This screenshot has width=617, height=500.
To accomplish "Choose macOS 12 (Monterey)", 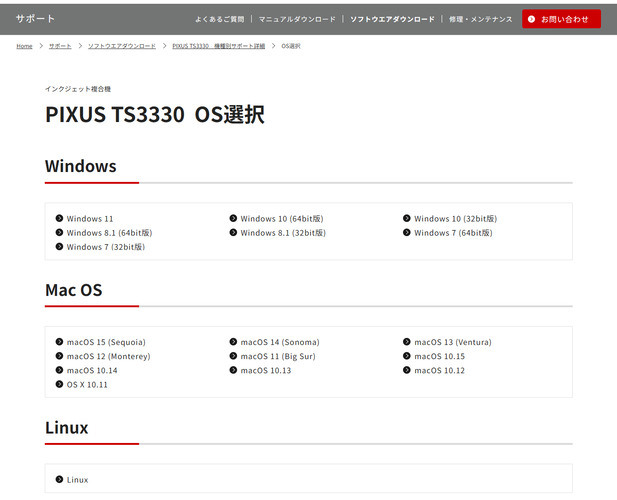I will pos(108,356).
